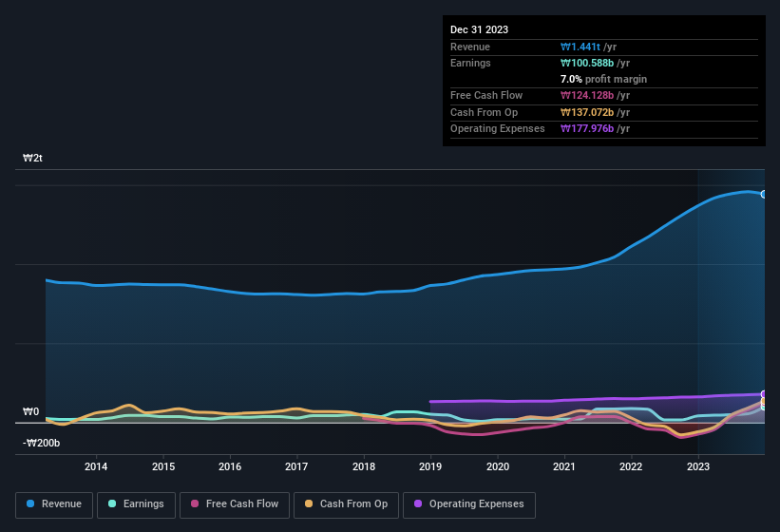Toggle the Revenue legend button
The image size is (780, 532).
[x=54, y=504]
